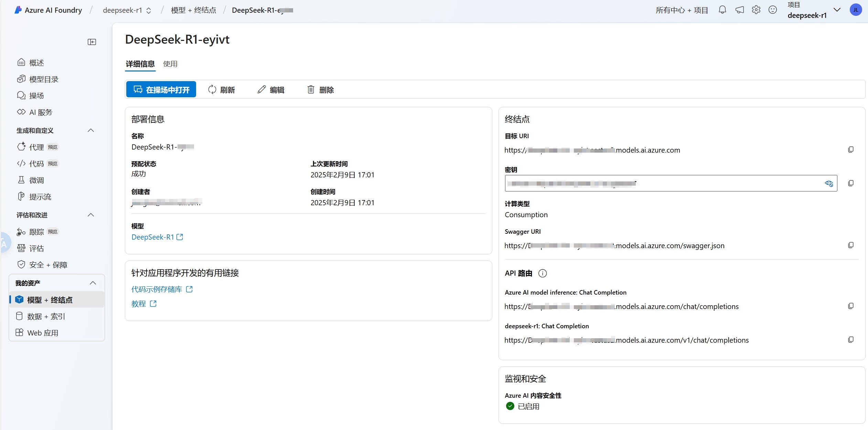This screenshot has height=430, width=868.
Task: Click the 删除 delete button
Action: click(x=320, y=90)
